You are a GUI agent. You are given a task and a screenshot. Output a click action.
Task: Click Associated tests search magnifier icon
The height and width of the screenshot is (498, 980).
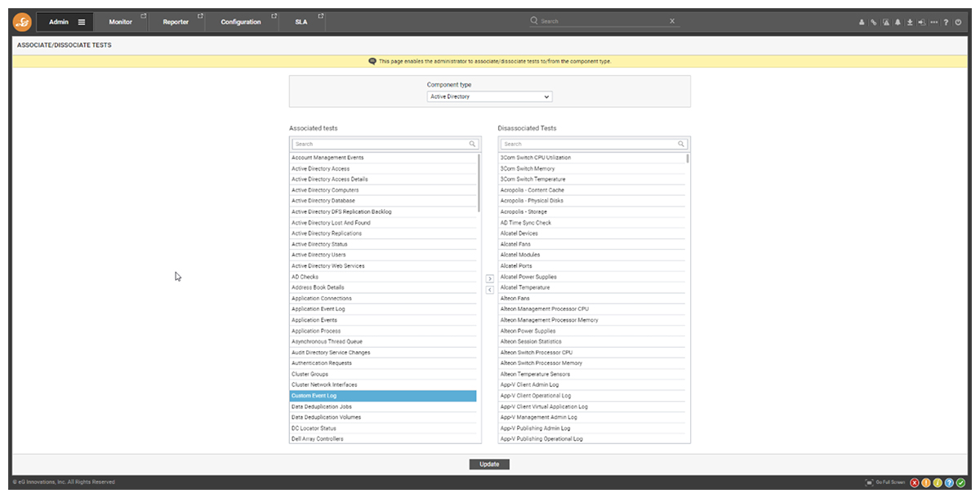click(472, 144)
